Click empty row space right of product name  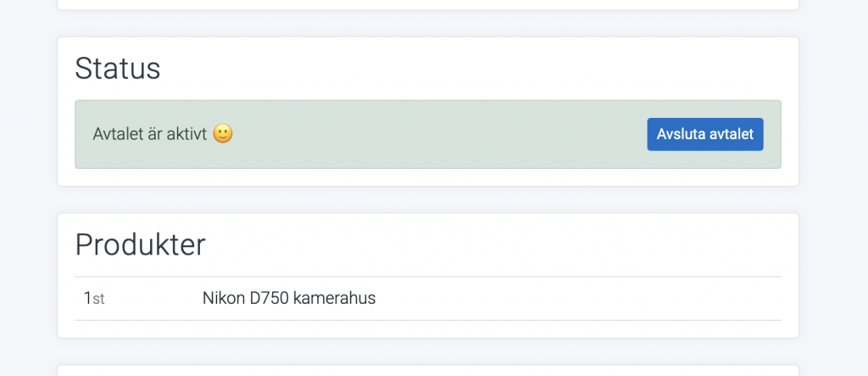point(578,299)
